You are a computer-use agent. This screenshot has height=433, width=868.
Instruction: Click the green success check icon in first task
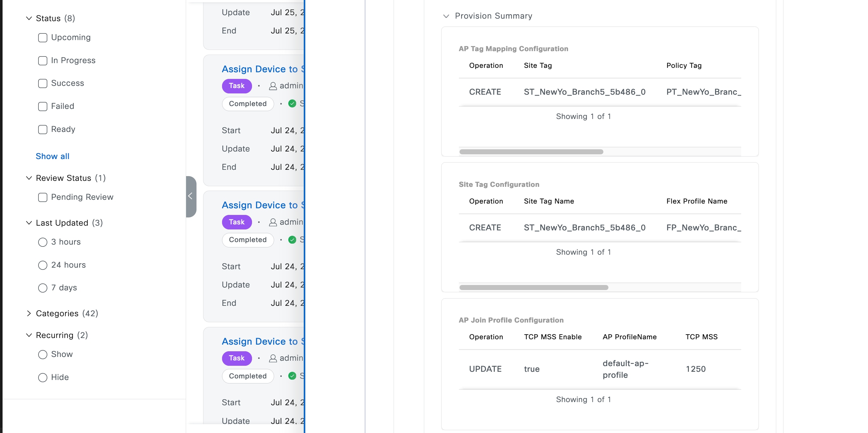click(292, 104)
